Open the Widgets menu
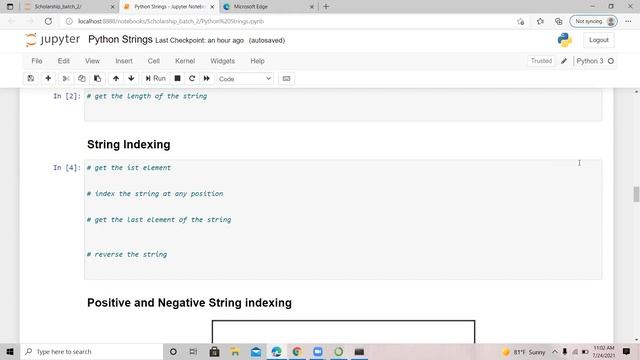This screenshot has width=640, height=360. [x=222, y=61]
